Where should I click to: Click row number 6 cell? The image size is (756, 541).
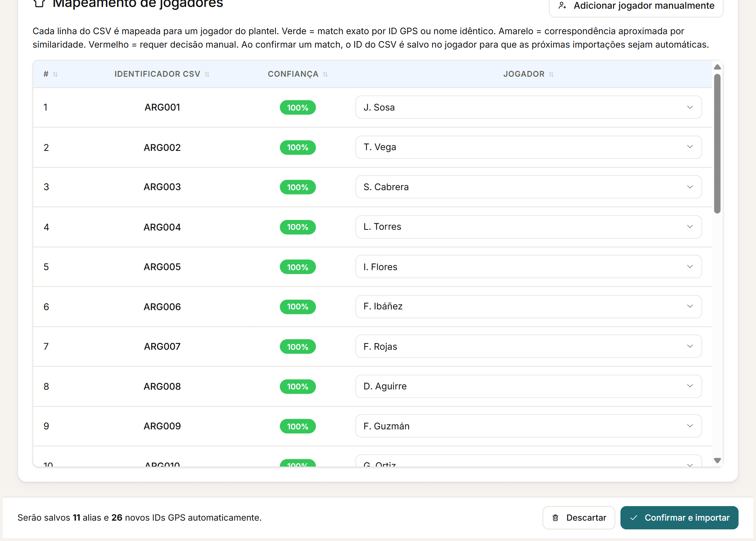point(46,307)
